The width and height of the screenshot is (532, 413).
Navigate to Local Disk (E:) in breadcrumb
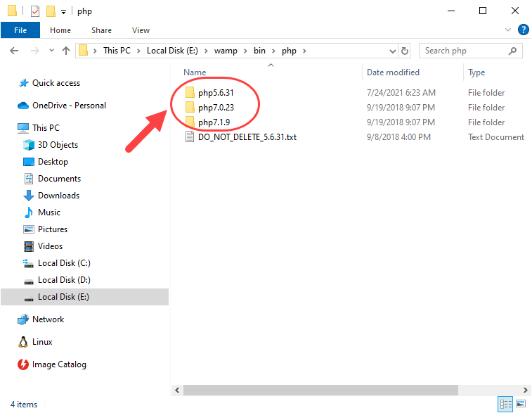coord(172,51)
